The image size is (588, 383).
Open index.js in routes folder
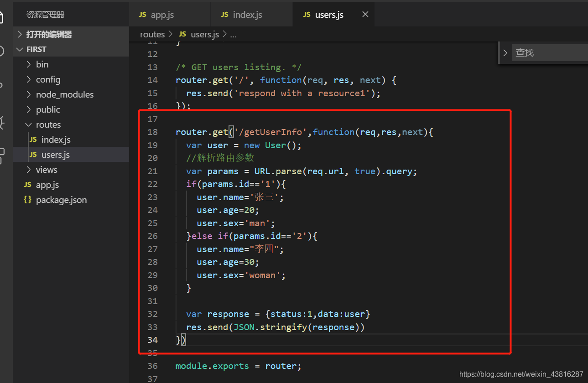[71, 140]
